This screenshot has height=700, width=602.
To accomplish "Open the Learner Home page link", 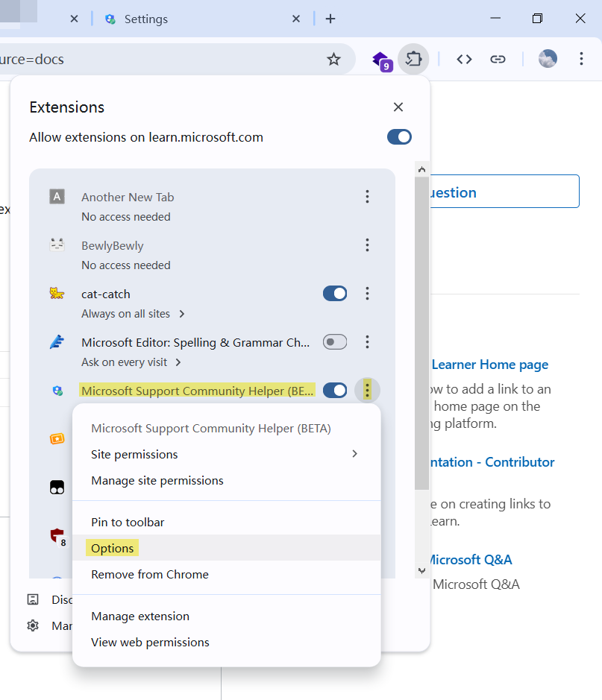I will pyautogui.click(x=490, y=365).
